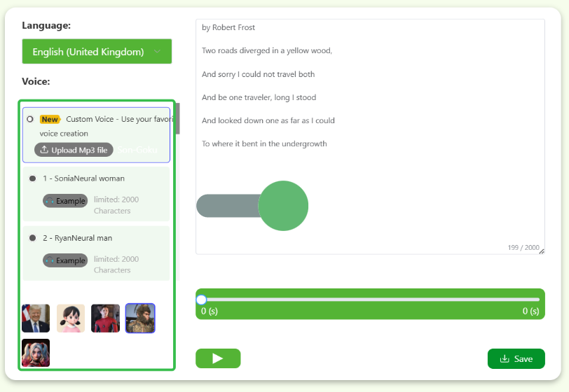This screenshot has width=569, height=392.
Task: Click the download icon on the Save button
Action: [505, 358]
